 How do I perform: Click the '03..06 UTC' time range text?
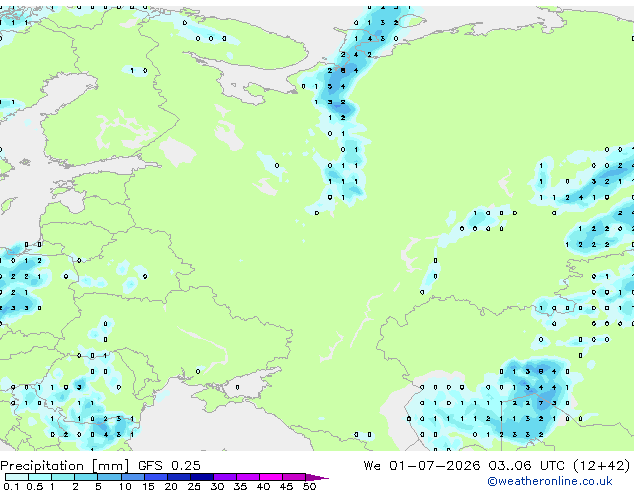tap(526, 466)
